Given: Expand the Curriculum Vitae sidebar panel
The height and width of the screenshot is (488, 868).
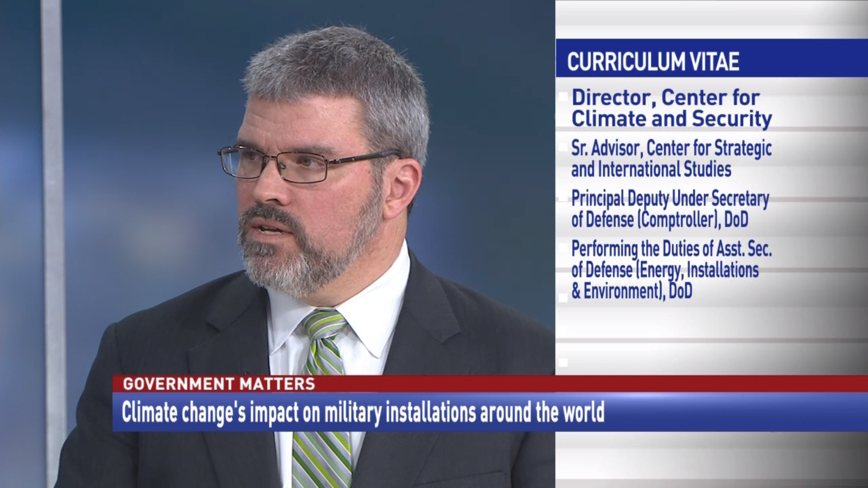Looking at the screenshot, I should [x=711, y=217].
